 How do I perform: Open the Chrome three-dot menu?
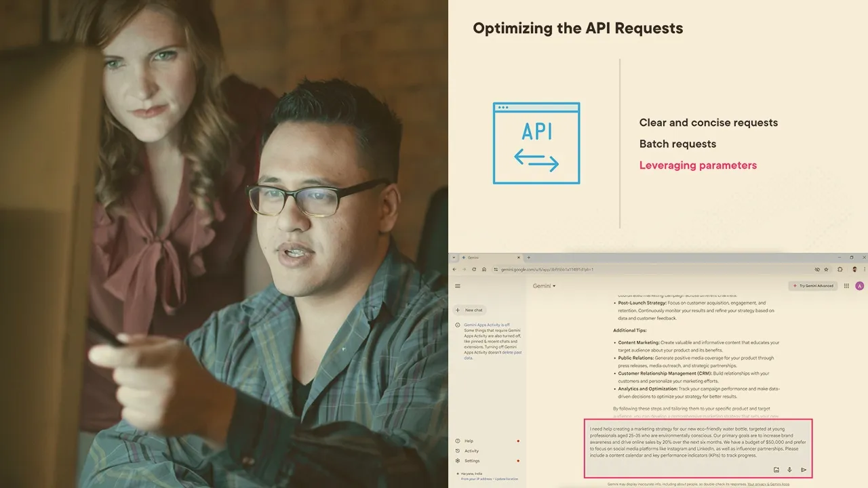863,269
